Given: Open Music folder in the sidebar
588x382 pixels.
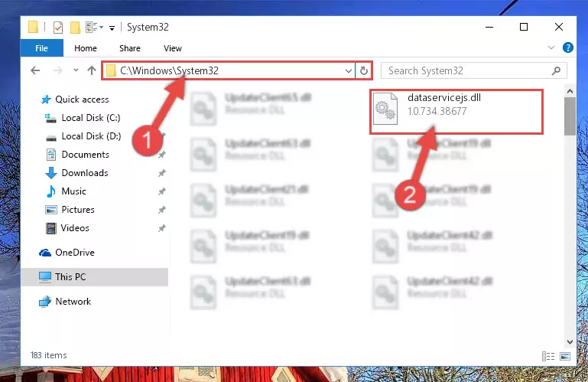Looking at the screenshot, I should (x=66, y=191).
